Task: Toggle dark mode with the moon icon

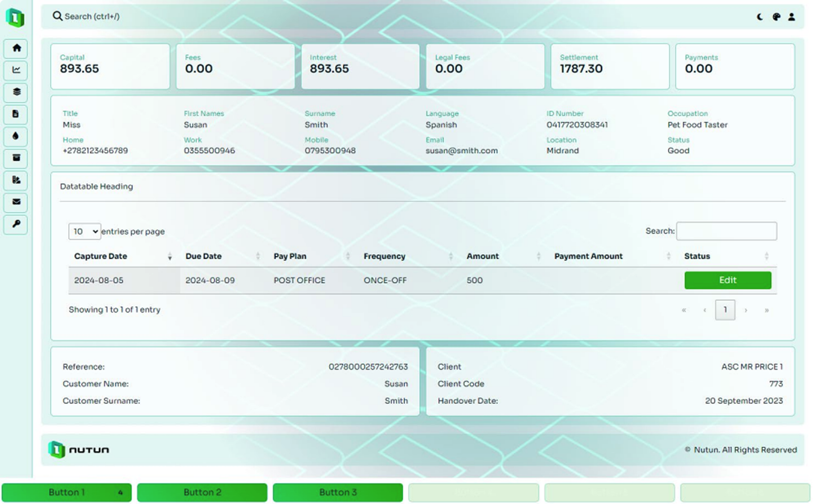Action: 760,17
